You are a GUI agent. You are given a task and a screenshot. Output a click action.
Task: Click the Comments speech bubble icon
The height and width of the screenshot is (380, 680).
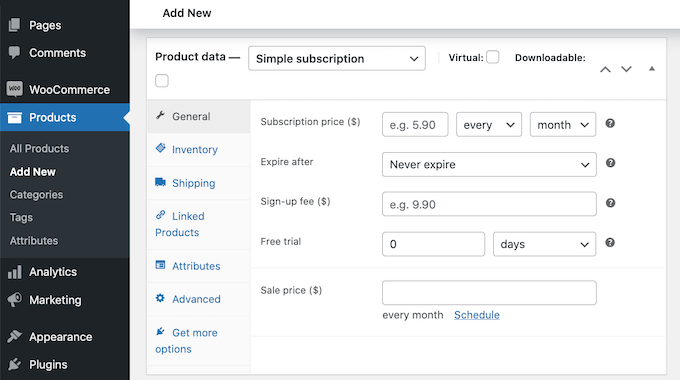(14, 52)
